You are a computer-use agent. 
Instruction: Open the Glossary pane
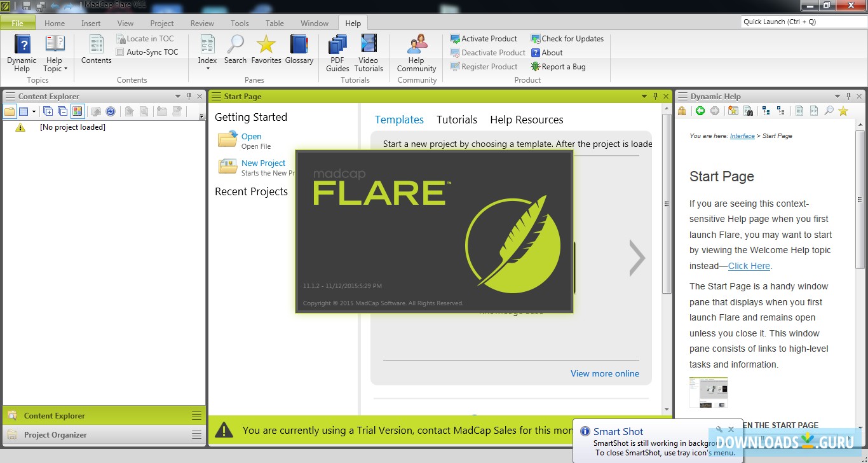point(299,50)
